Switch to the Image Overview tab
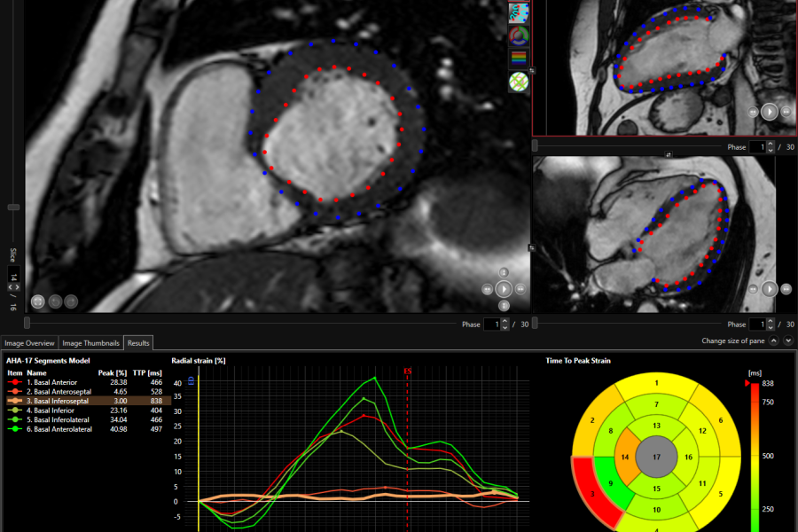 (x=29, y=342)
